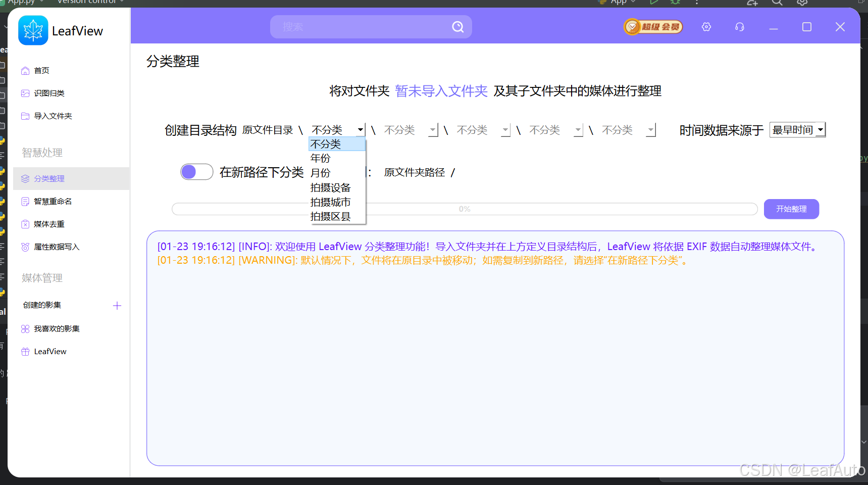Image resolution: width=868 pixels, height=485 pixels.
Task: Switch to the 首页 page
Action: click(40, 70)
